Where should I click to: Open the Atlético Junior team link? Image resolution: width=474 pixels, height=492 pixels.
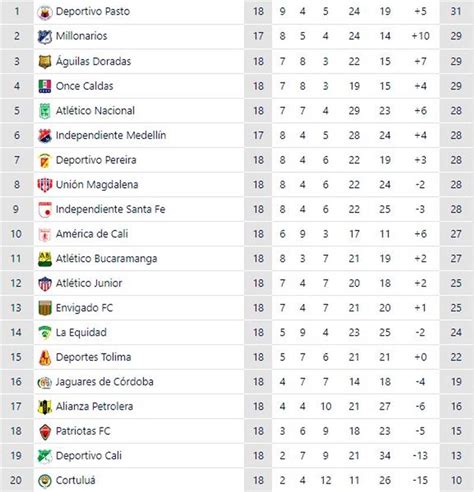(x=89, y=283)
